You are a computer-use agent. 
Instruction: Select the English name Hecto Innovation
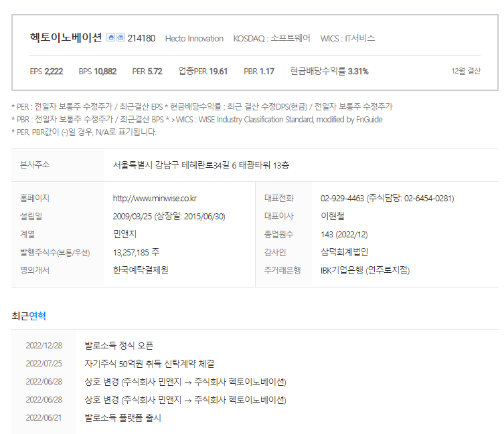(x=194, y=39)
